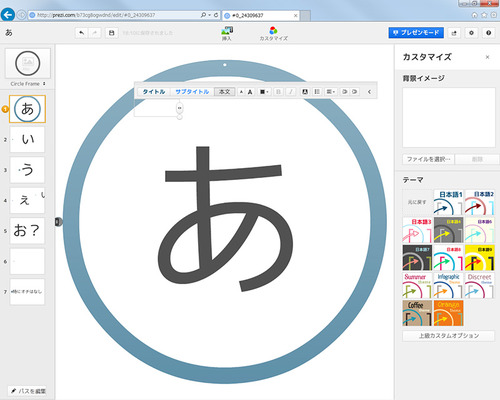Screen dimensions: 500x400
Task: Click the save disk icon
Action: [x=112, y=33]
